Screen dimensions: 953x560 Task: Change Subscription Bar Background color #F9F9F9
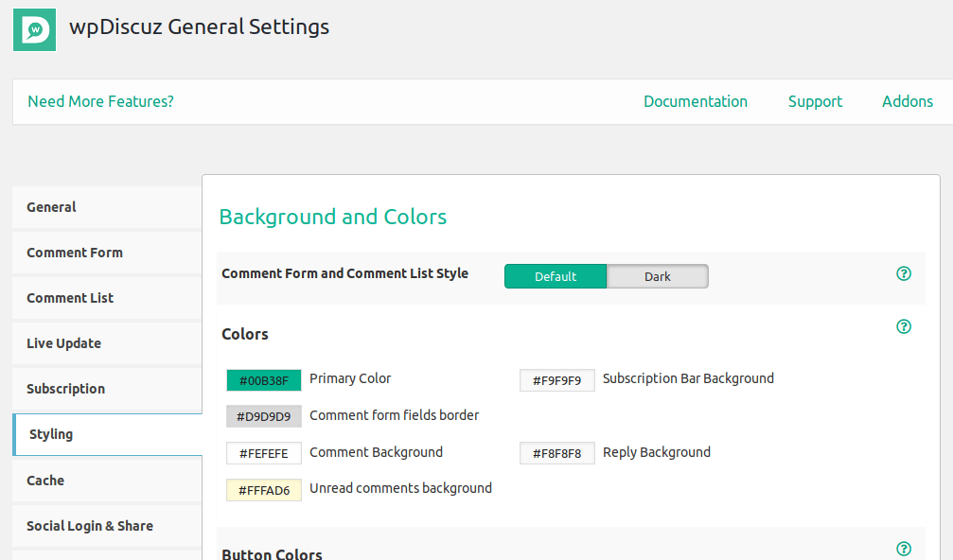(x=557, y=380)
